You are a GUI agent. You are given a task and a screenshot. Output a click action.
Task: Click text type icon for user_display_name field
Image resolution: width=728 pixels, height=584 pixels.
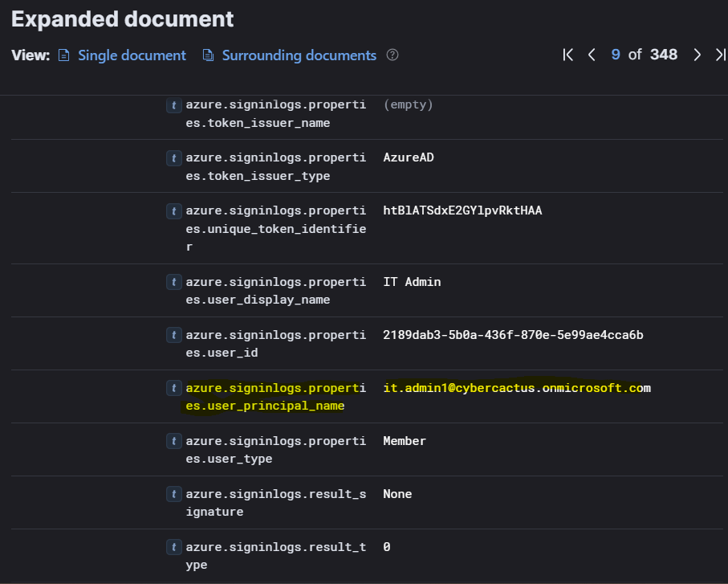(x=173, y=282)
